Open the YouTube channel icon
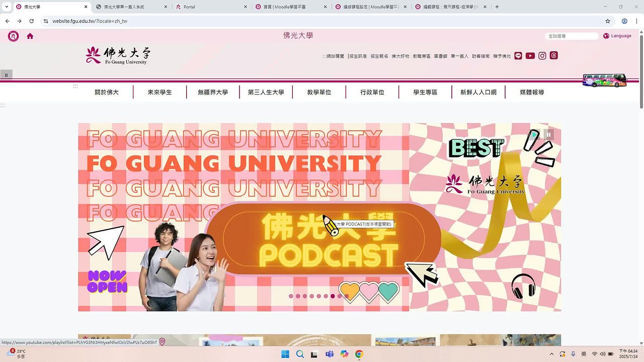Viewport: 644px width, 362px height. click(530, 56)
